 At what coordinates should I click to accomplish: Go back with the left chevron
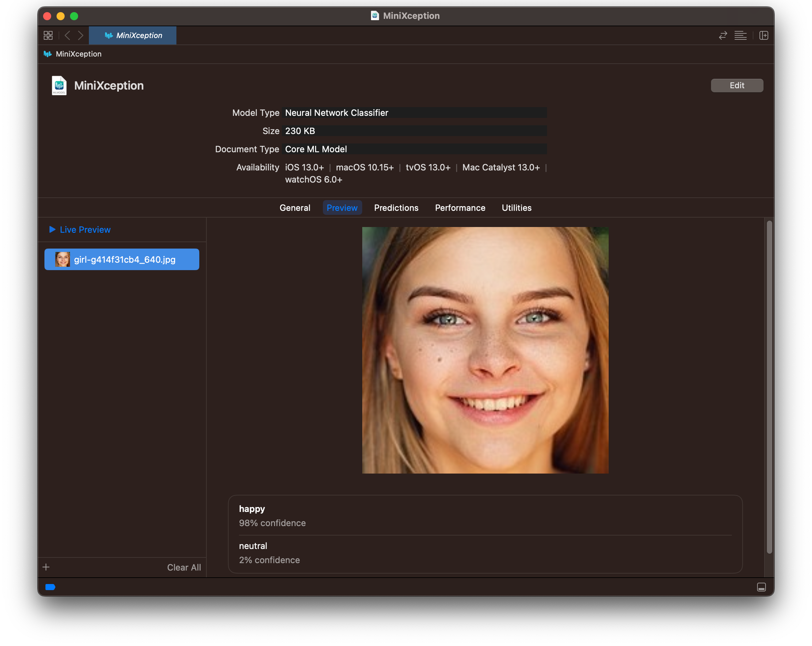click(x=67, y=35)
